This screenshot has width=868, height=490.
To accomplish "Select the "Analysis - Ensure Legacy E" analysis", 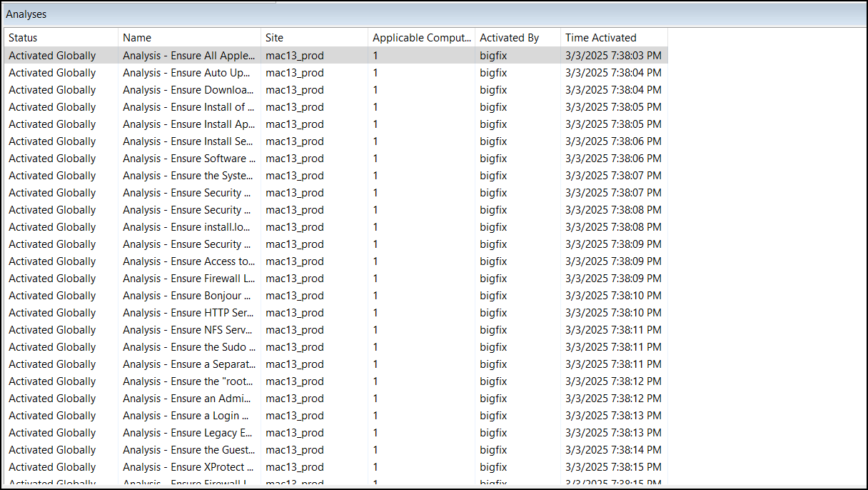I will 188,432.
